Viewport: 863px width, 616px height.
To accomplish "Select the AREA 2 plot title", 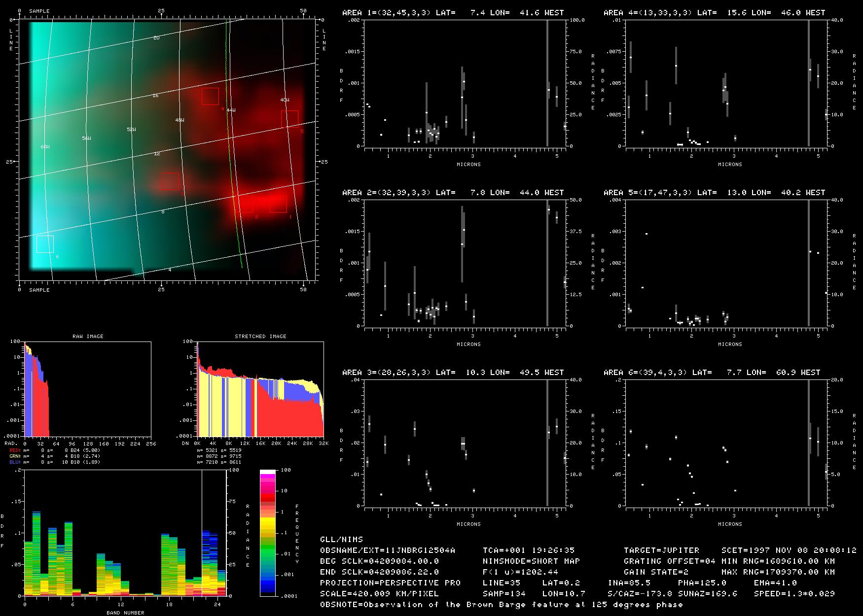I will click(453, 193).
